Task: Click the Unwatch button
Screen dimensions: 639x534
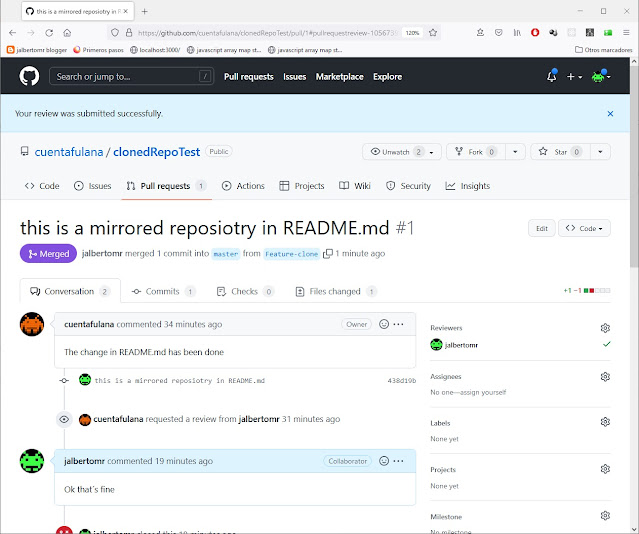Action: click(401, 152)
